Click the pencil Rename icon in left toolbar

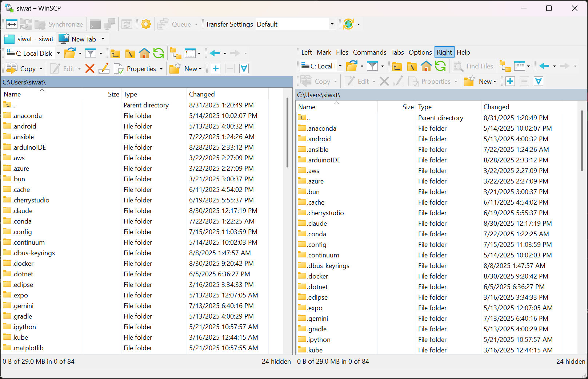point(104,68)
